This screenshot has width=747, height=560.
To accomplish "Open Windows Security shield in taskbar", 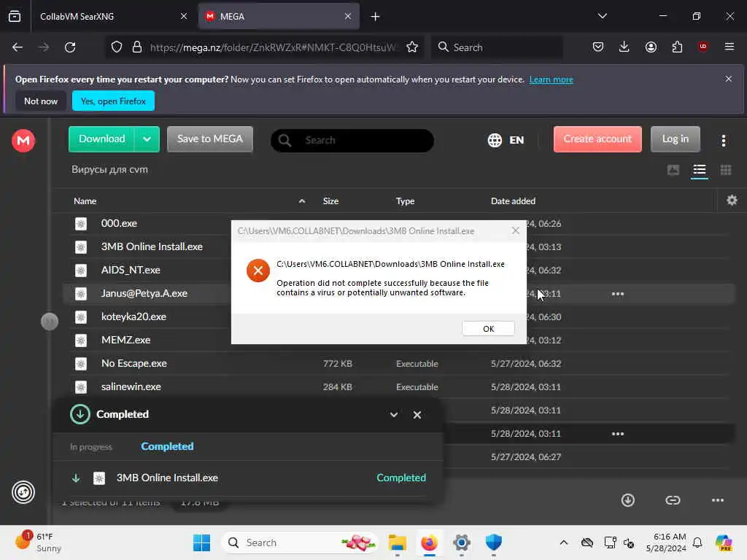I will pos(494,542).
